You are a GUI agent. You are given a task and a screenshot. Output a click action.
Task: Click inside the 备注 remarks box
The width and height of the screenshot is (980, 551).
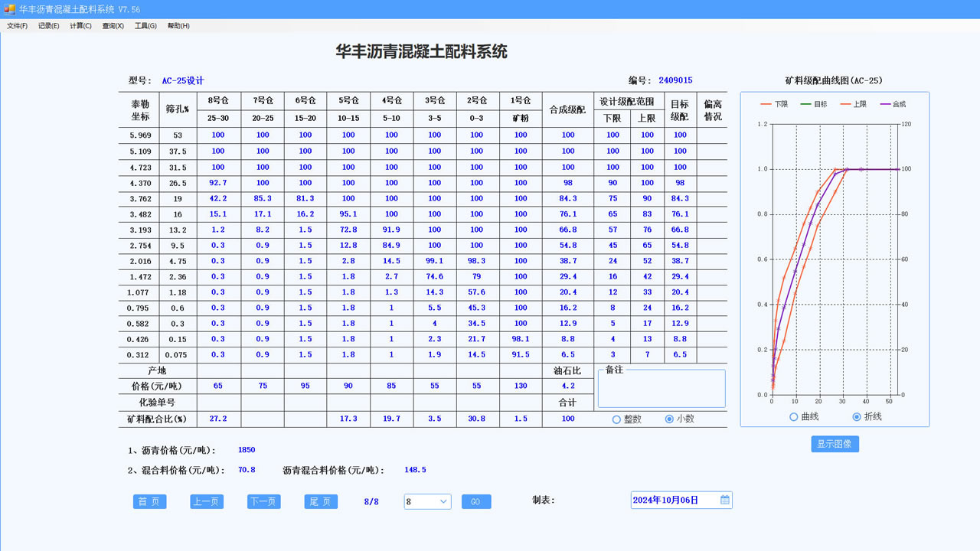[661, 388]
